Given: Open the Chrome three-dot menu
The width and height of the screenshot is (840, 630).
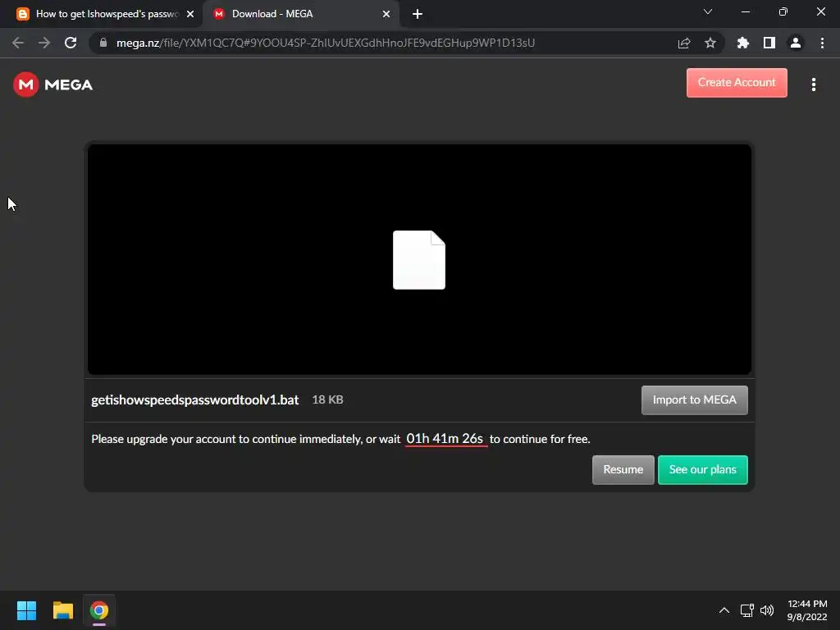Looking at the screenshot, I should (822, 43).
